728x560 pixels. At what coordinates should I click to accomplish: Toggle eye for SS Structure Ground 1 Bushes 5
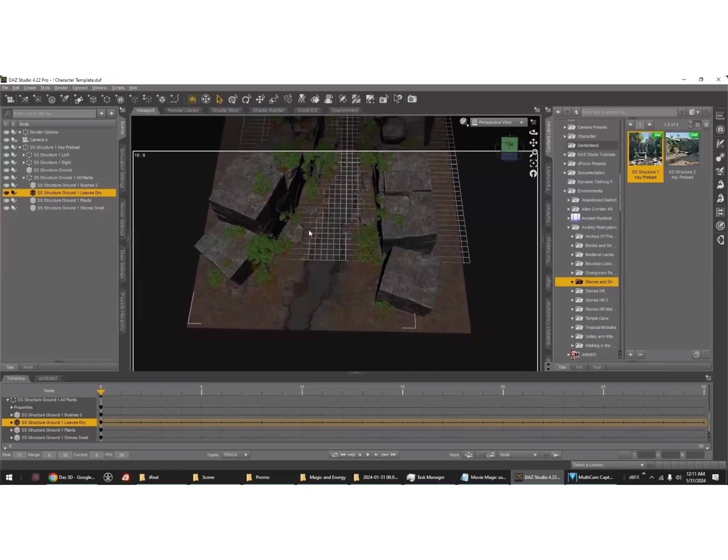(x=6, y=185)
